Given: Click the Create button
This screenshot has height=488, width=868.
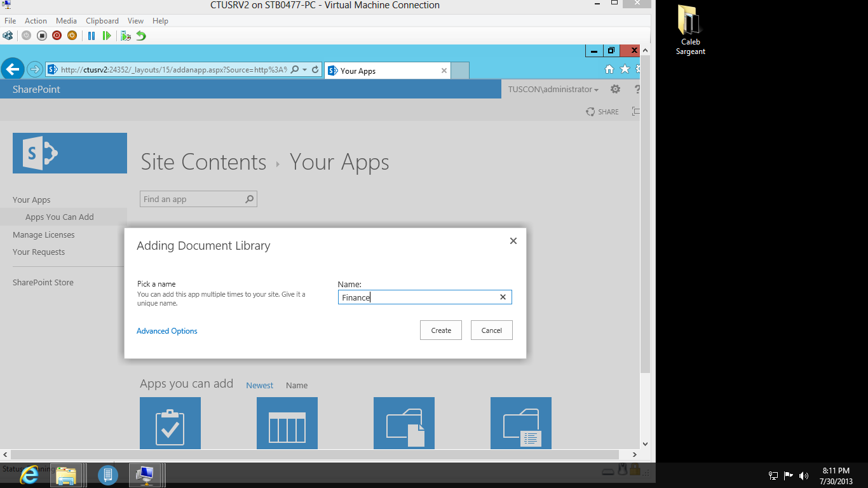Looking at the screenshot, I should coord(441,330).
